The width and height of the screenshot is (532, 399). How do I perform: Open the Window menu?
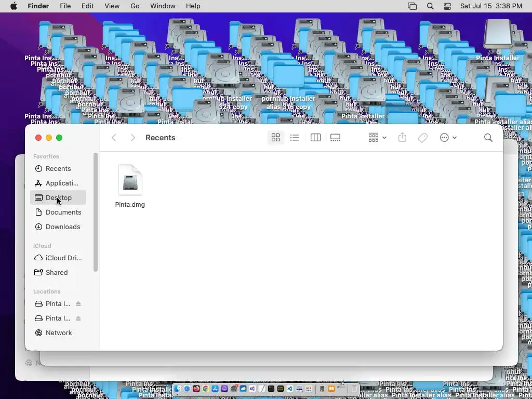tap(163, 6)
